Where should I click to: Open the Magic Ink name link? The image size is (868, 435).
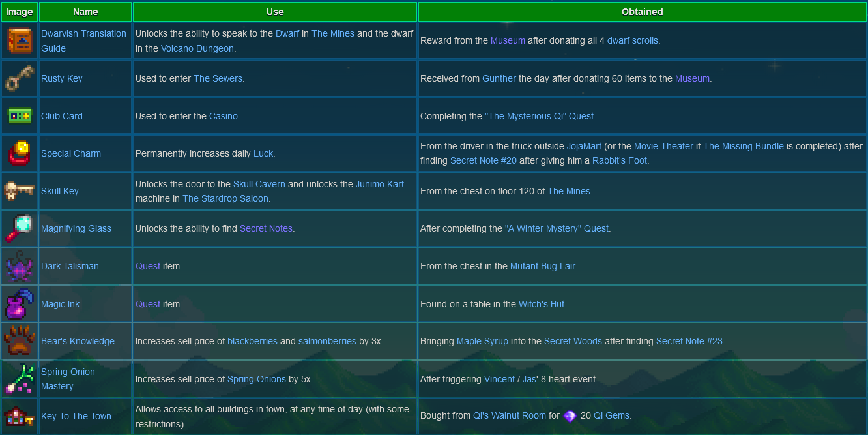tap(61, 304)
